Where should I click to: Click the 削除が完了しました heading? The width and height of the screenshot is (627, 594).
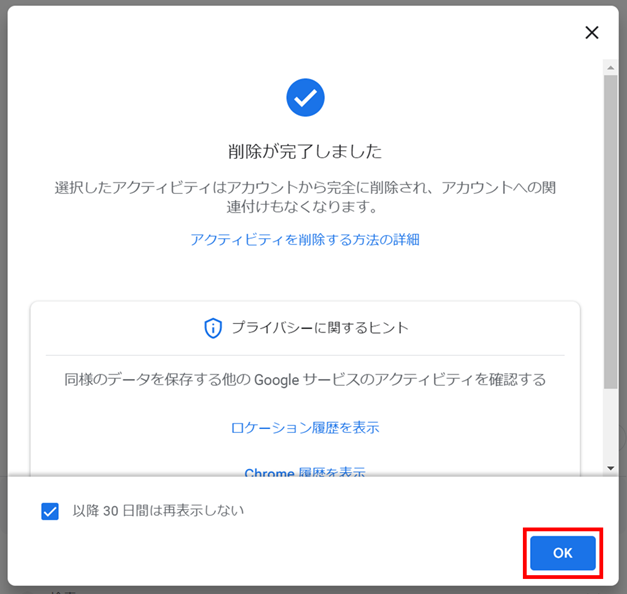(305, 151)
